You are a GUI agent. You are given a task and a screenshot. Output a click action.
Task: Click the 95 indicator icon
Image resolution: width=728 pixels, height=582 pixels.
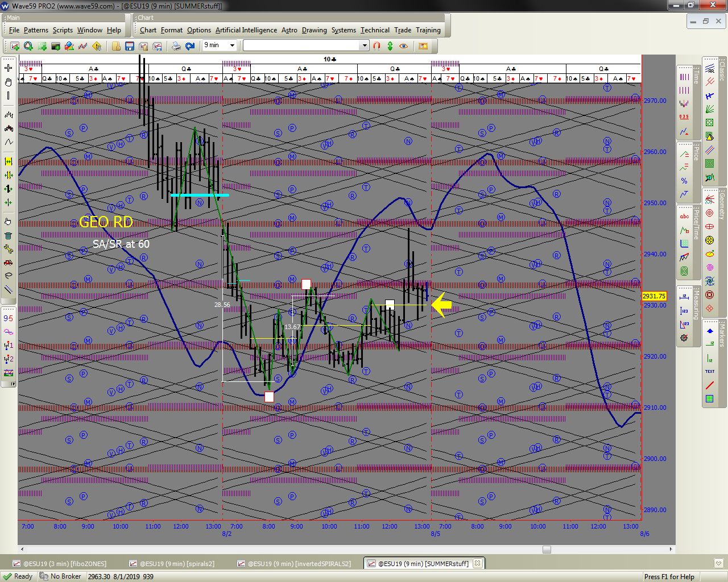9,318
